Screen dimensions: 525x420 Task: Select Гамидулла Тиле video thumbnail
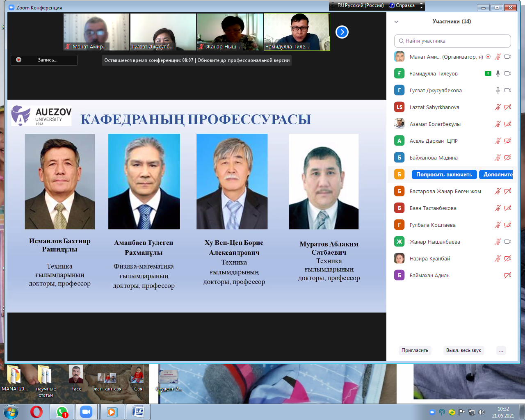coord(297,32)
